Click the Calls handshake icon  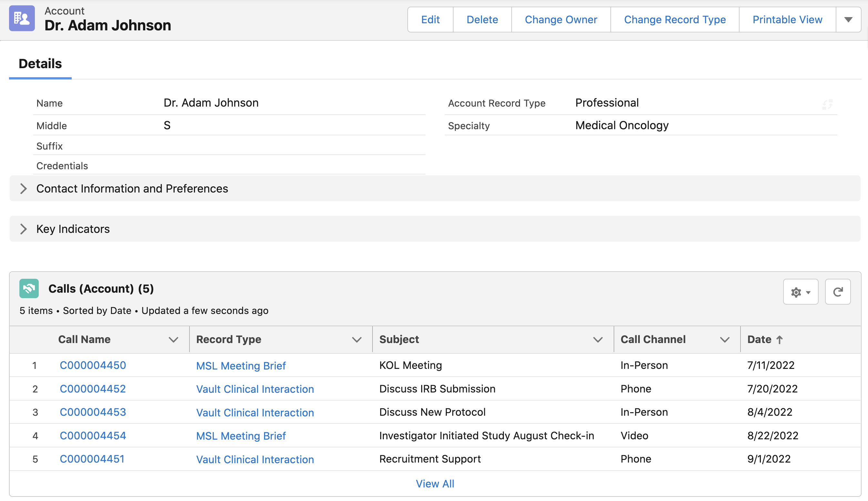pyautogui.click(x=29, y=288)
